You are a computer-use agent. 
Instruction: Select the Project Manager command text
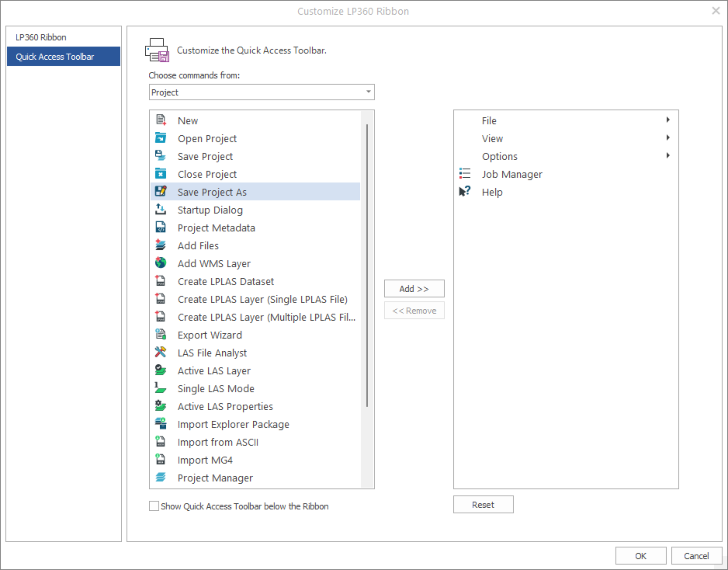(215, 478)
